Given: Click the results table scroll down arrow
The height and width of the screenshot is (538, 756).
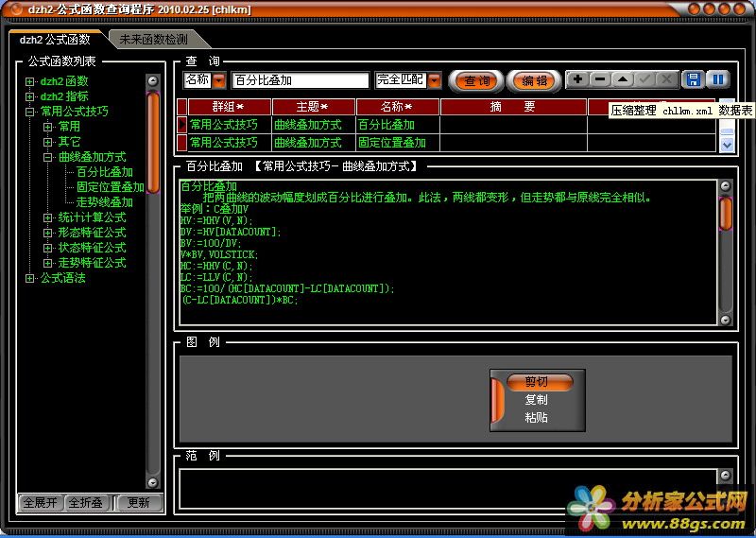Looking at the screenshot, I should [x=727, y=145].
